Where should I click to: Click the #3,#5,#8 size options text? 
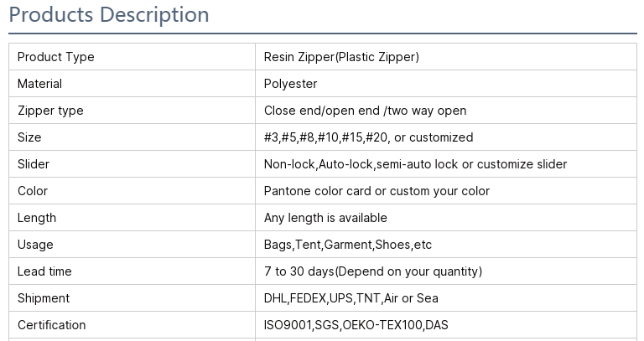click(x=368, y=137)
